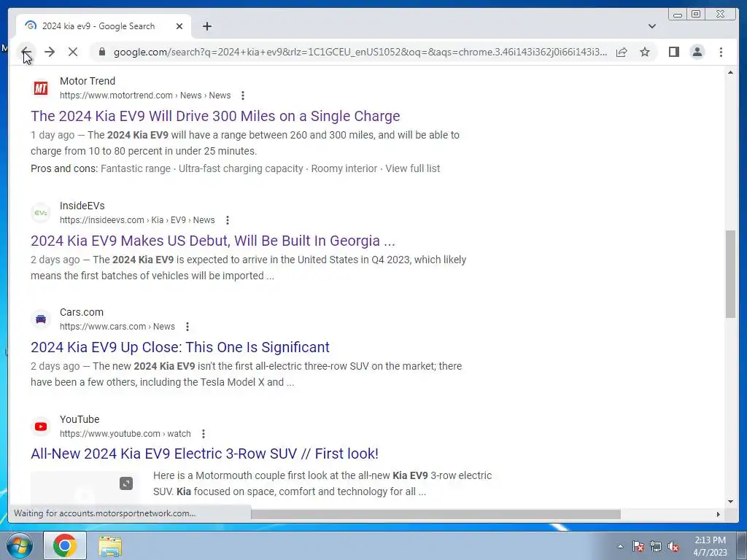Click the YouTube favicon
The width and height of the screenshot is (747, 560).
(41, 427)
